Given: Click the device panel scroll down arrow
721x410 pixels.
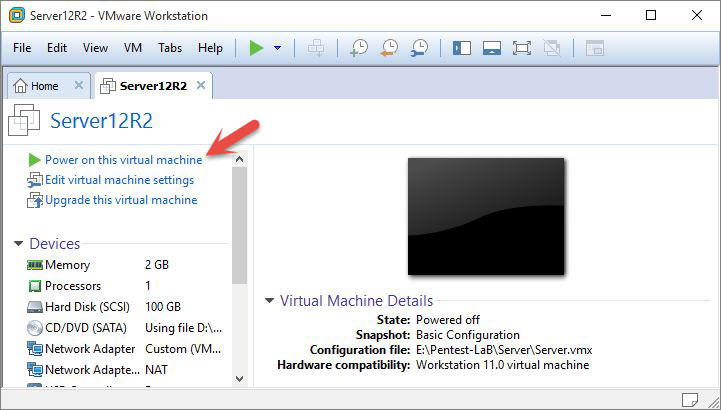Looking at the screenshot, I should coord(238,378).
